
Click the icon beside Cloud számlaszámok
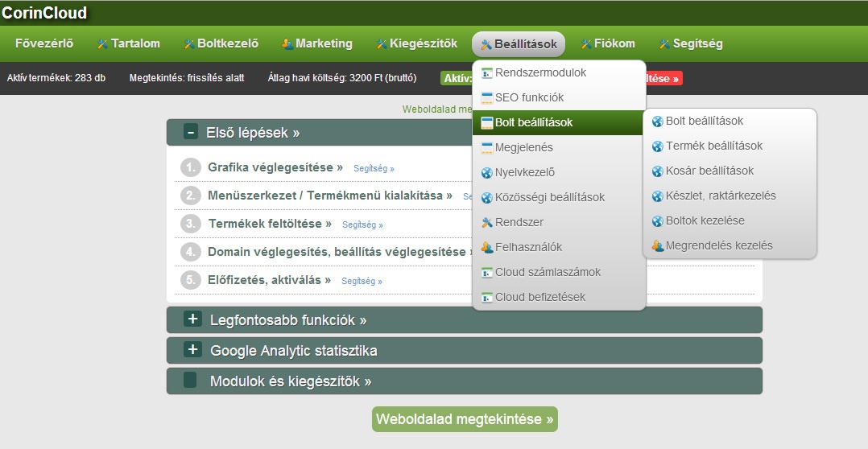(x=486, y=273)
